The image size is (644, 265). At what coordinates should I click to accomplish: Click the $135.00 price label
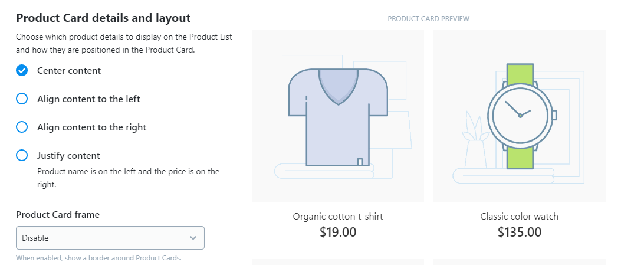[x=520, y=232]
